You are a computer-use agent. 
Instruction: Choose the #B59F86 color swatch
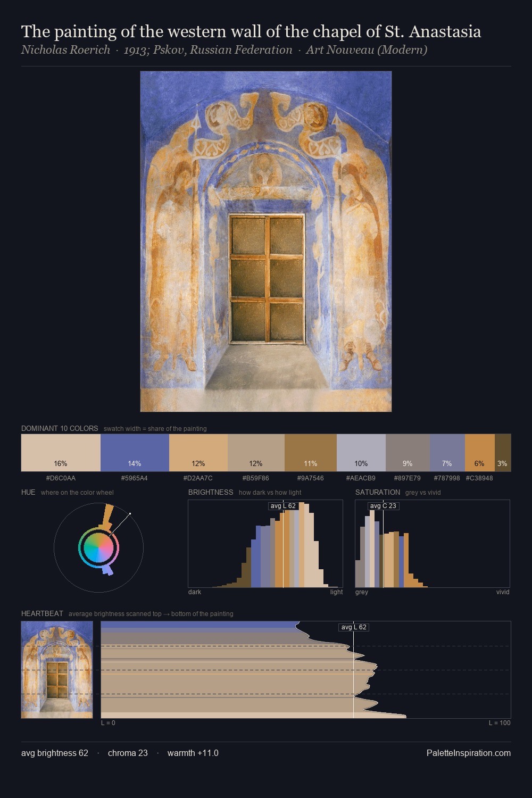pyautogui.click(x=256, y=453)
